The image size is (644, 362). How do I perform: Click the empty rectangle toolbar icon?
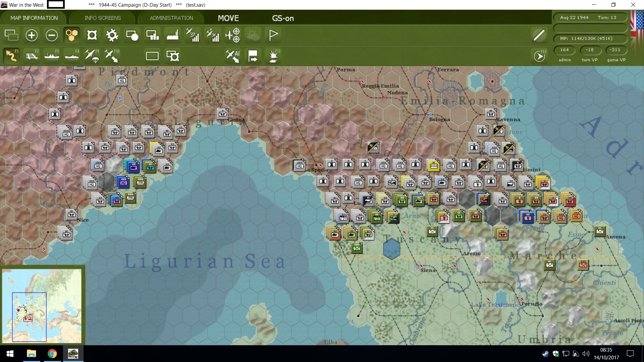tap(152, 56)
